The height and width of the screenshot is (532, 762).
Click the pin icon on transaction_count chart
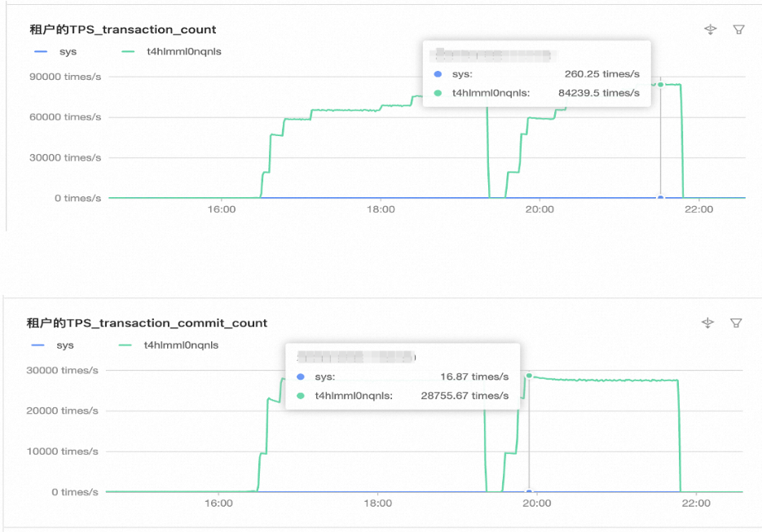[710, 29]
